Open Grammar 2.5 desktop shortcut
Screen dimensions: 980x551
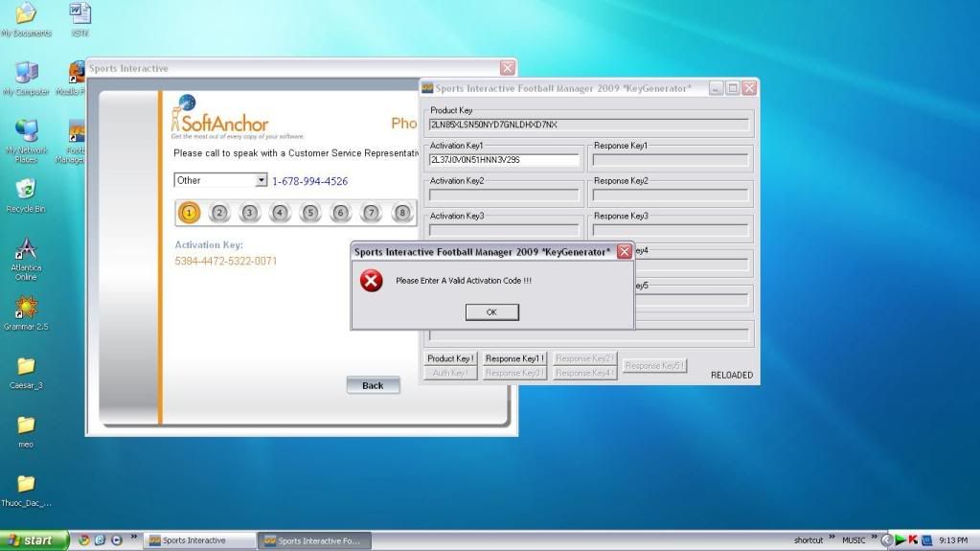coord(26,313)
